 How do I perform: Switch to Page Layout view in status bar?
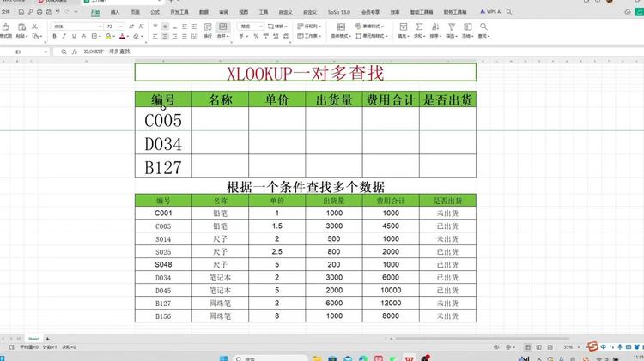[x=539, y=347]
